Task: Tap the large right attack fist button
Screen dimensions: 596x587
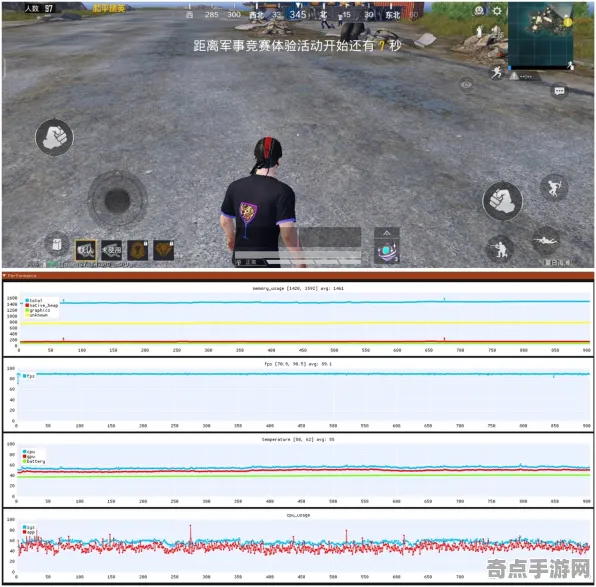Action: pyautogui.click(x=502, y=201)
